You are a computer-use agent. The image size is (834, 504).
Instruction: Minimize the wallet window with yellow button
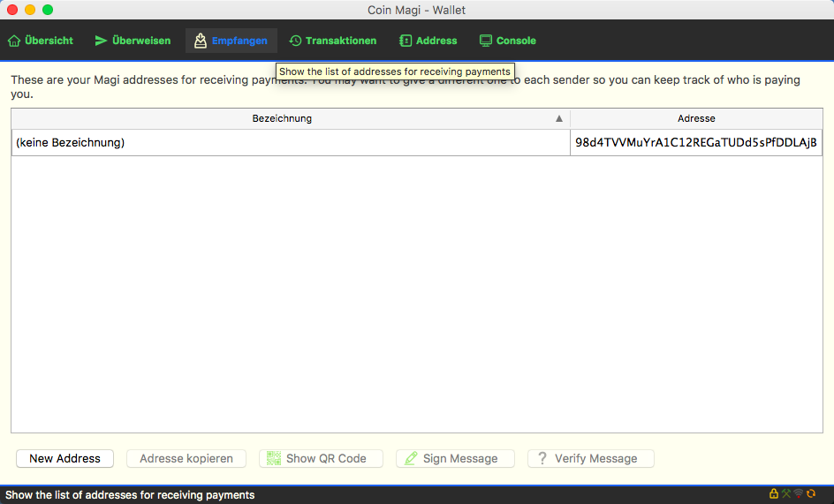click(x=30, y=10)
